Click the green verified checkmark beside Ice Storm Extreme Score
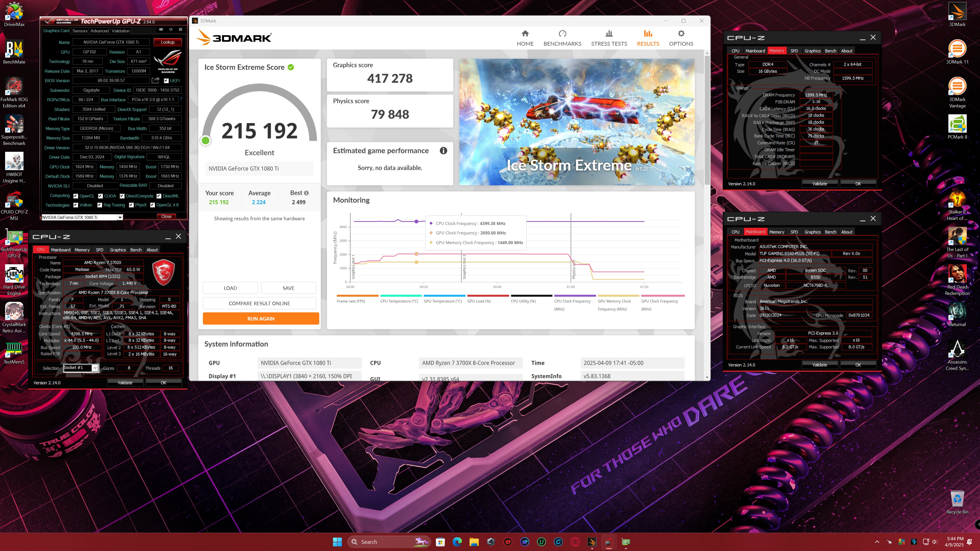 (291, 67)
